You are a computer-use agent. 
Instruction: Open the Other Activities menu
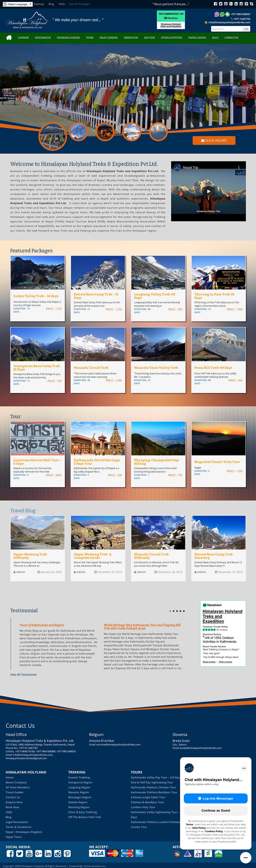coord(171,38)
